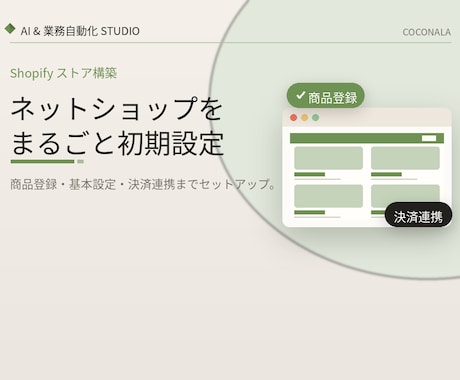Click the red dot in mock window
Viewport: 460px width, 380px height.
coord(294,118)
